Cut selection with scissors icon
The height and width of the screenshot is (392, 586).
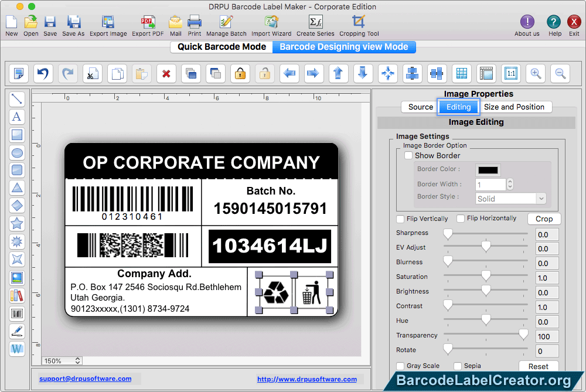93,73
